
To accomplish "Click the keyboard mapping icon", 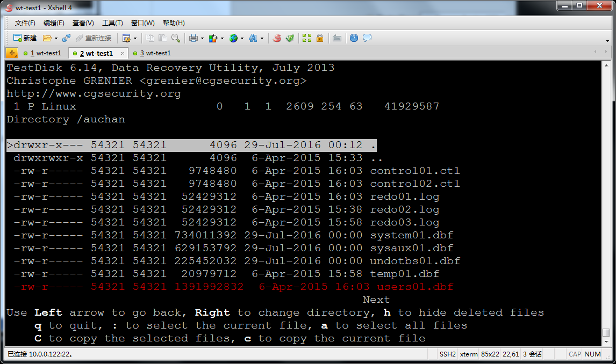I will coord(336,38).
